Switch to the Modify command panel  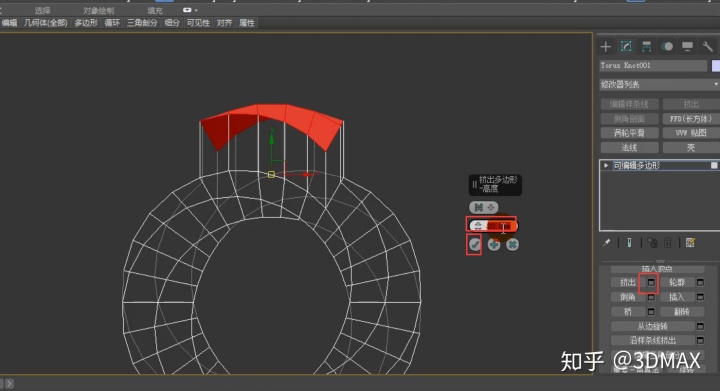[x=626, y=46]
